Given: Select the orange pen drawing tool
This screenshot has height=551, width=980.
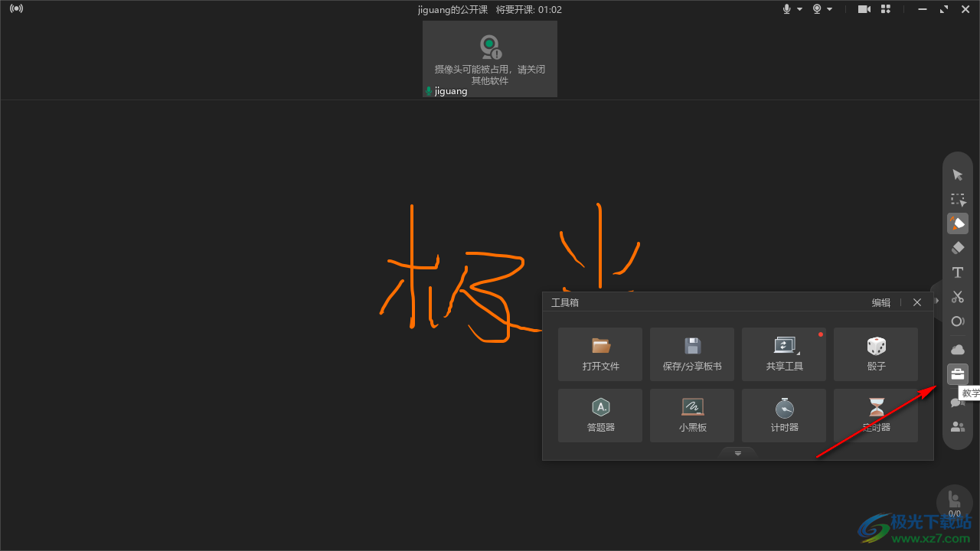Looking at the screenshot, I should (958, 223).
